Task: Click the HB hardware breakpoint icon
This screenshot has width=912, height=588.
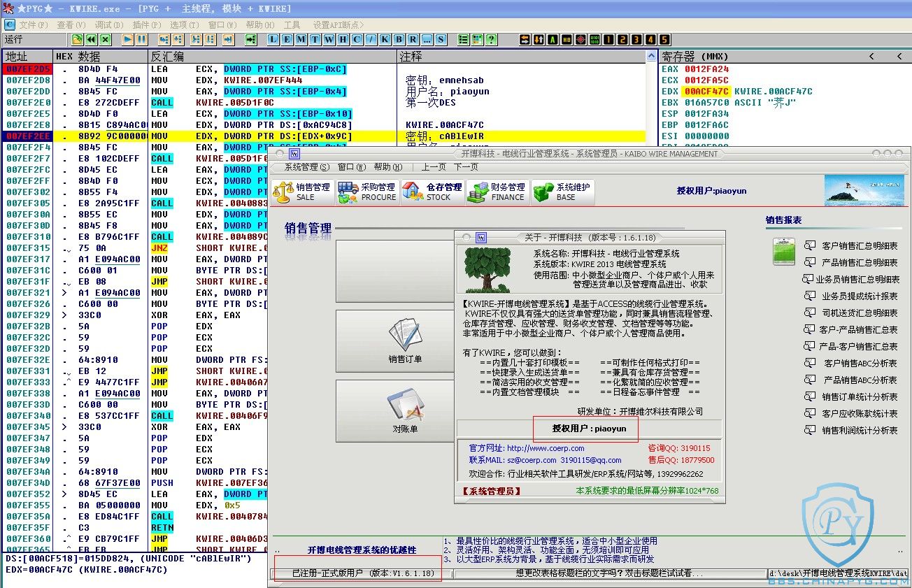Action: (567, 39)
